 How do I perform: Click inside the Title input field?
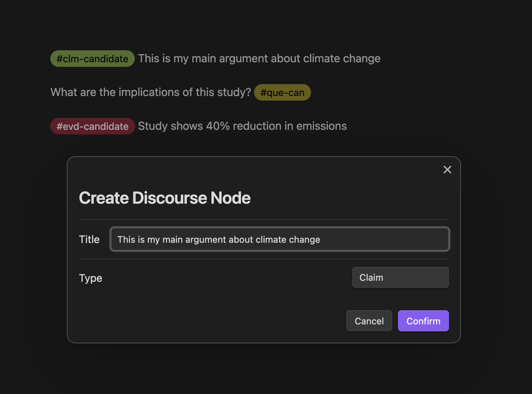coord(280,239)
